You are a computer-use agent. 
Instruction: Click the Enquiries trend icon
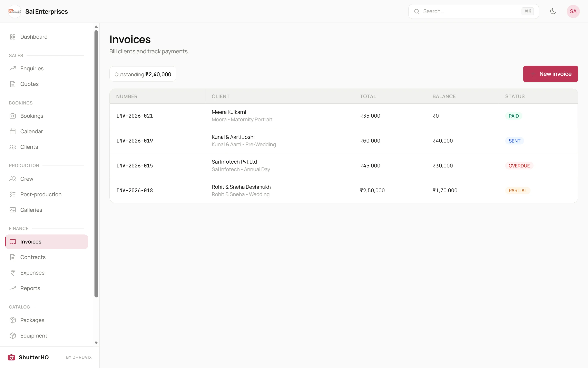(x=13, y=68)
